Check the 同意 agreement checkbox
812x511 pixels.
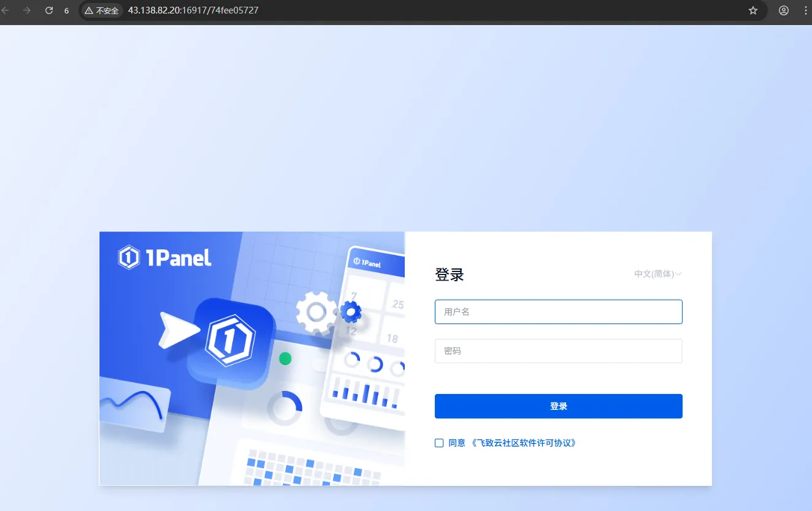439,443
